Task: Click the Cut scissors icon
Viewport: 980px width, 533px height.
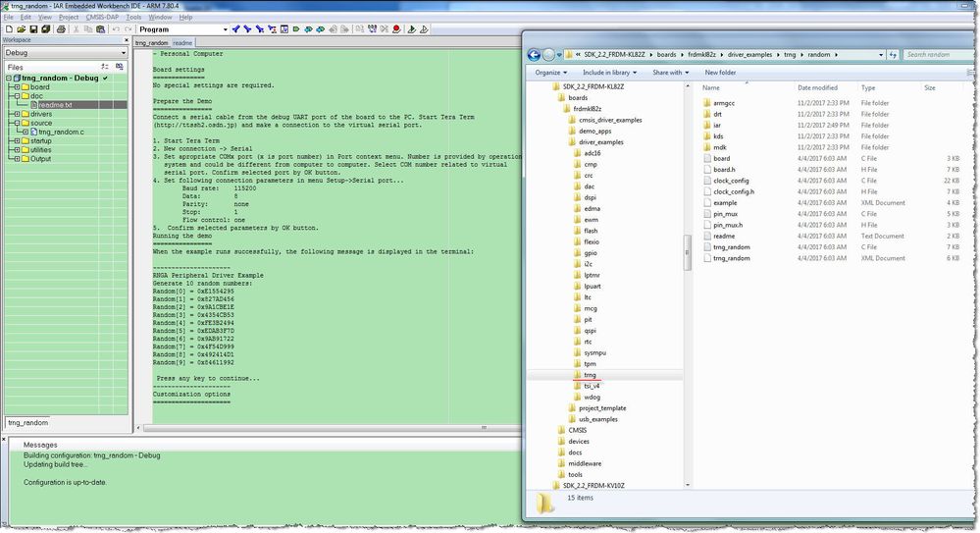Action: [x=76, y=29]
